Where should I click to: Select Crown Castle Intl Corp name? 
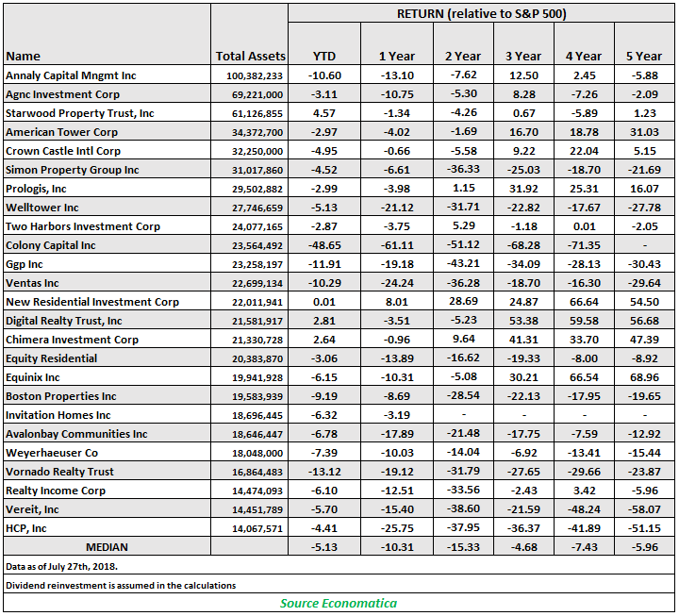pos(63,151)
